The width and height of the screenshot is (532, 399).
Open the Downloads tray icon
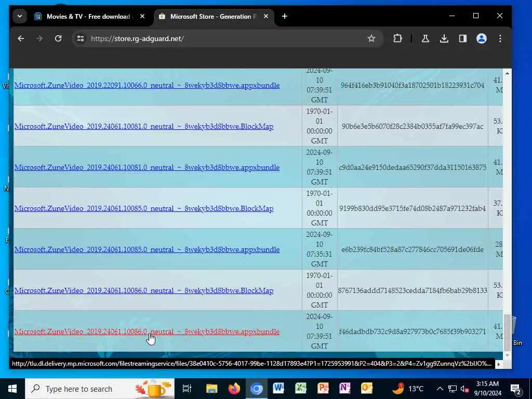444,38
